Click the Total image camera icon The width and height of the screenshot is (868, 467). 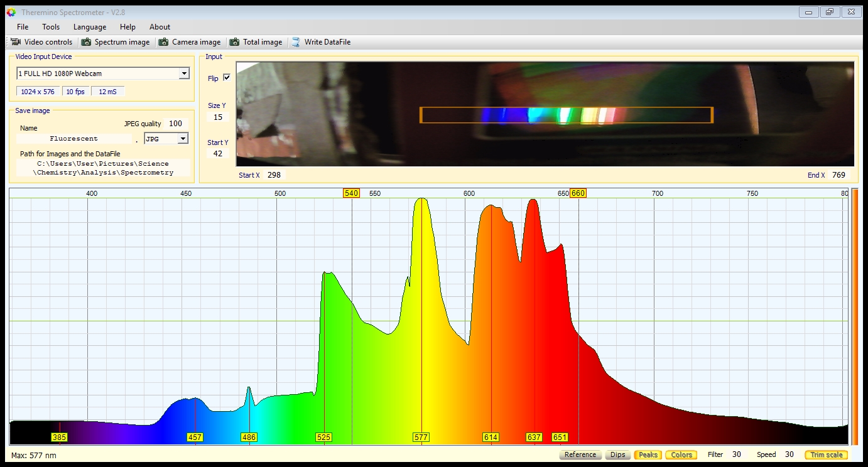[234, 42]
